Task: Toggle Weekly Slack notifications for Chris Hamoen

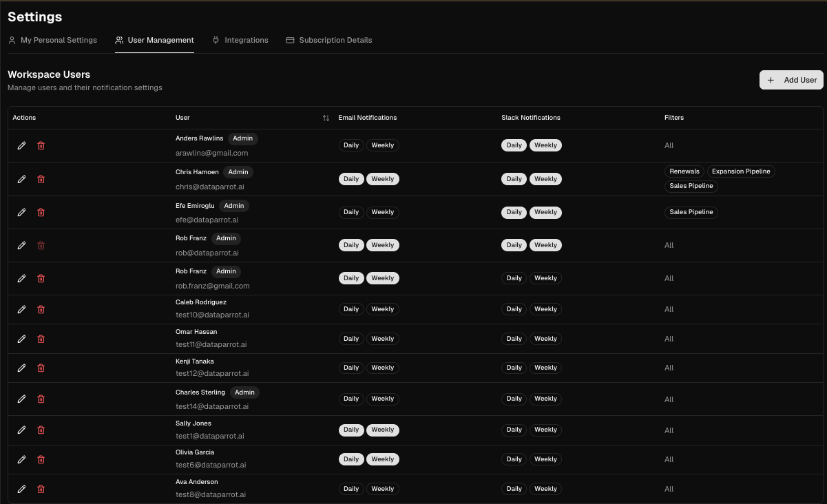Action: (x=545, y=179)
